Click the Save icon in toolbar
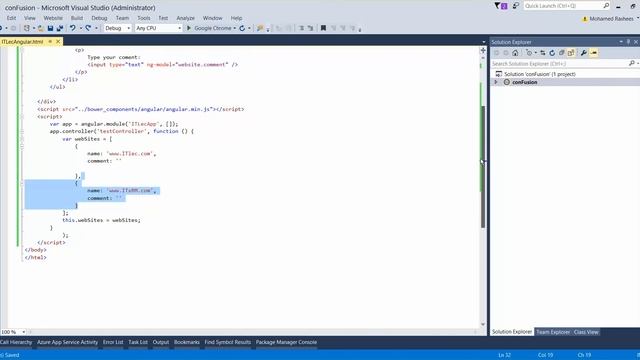Viewport: 640px width, 360px height. (50, 28)
